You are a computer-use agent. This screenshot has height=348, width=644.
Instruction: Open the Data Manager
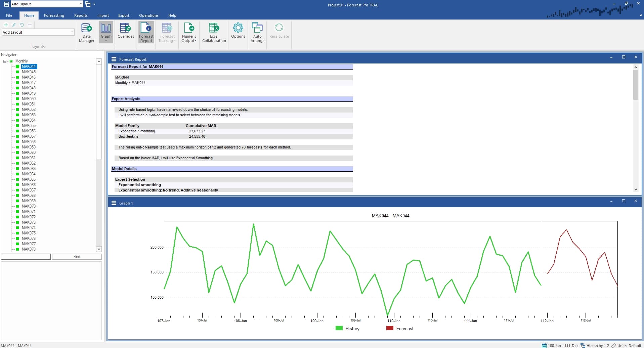(x=86, y=32)
